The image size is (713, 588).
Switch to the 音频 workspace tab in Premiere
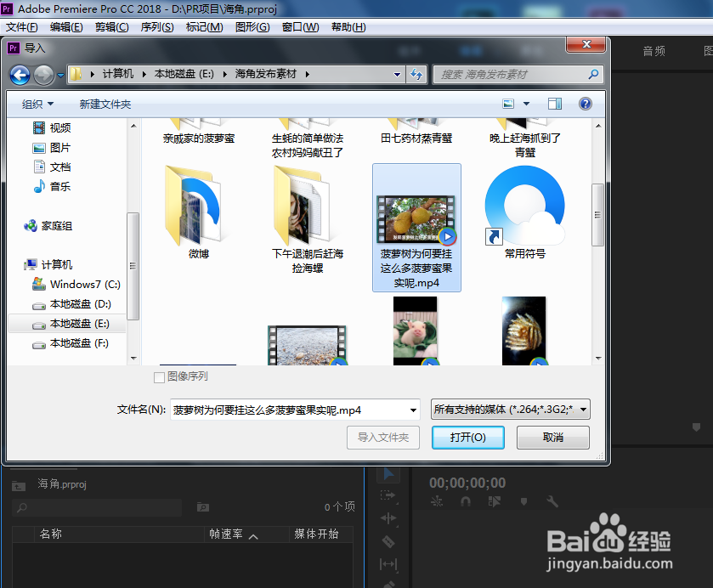(654, 51)
